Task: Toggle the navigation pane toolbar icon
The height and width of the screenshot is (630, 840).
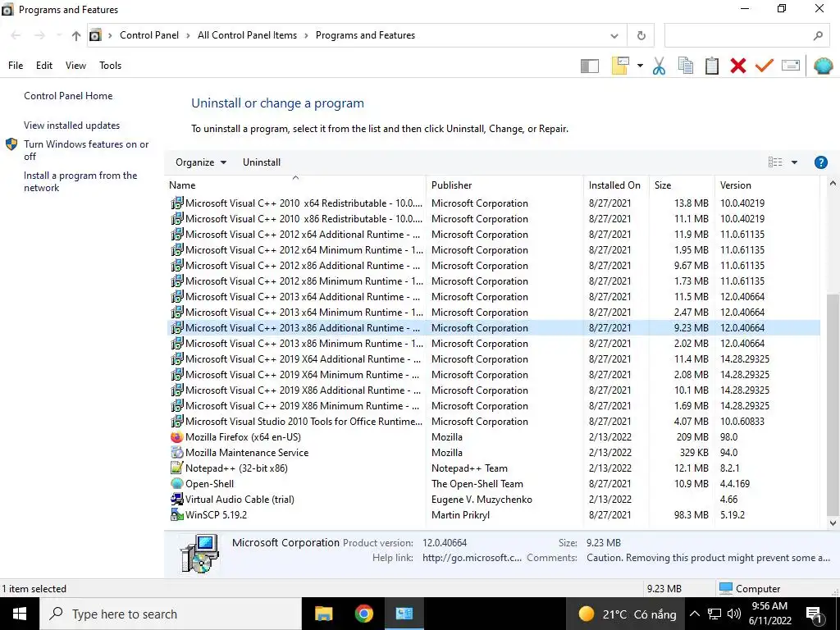Action: [x=589, y=66]
